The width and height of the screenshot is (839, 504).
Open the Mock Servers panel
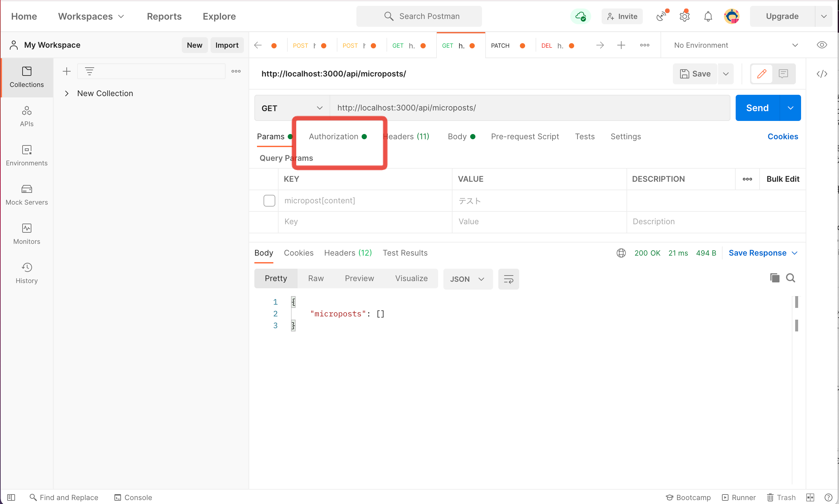[x=26, y=194]
